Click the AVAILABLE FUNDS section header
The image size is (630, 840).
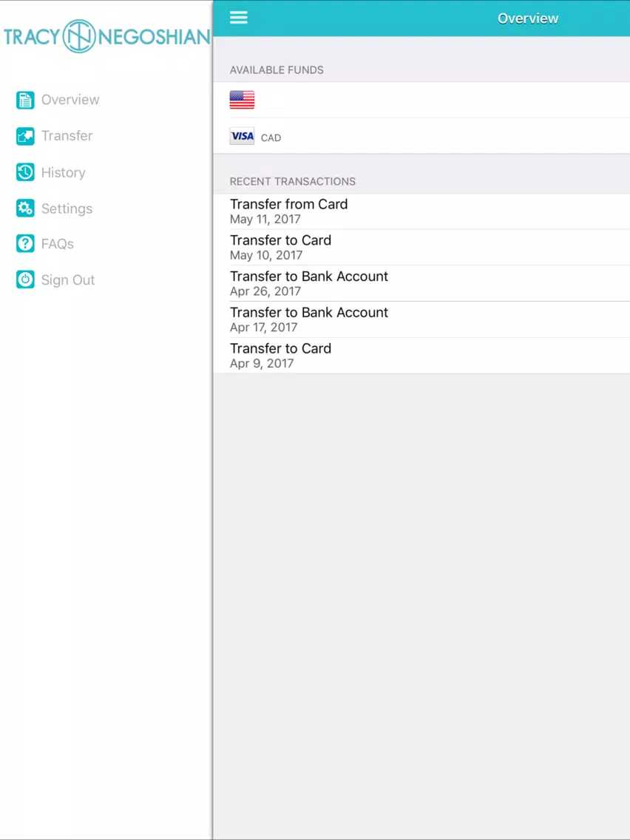(x=277, y=70)
